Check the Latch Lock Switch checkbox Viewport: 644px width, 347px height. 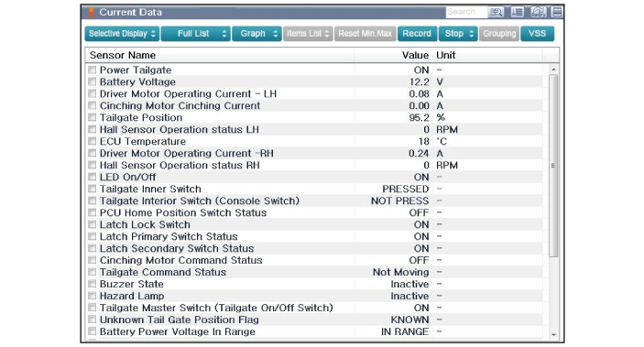coord(92,224)
